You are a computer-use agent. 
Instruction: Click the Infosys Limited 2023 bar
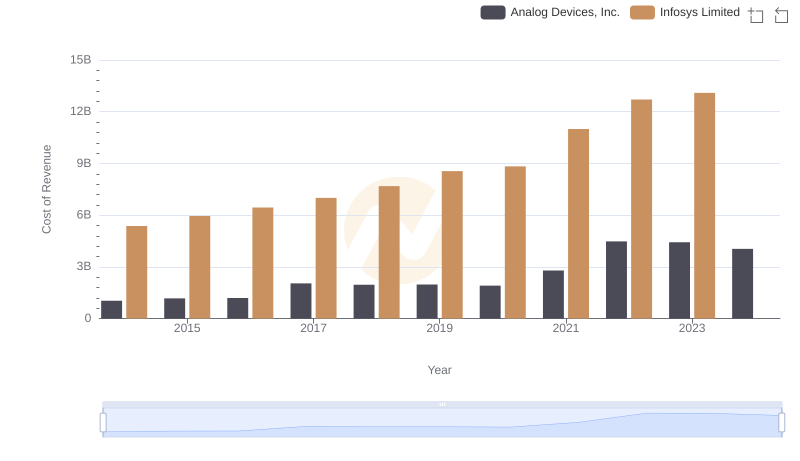(704, 206)
